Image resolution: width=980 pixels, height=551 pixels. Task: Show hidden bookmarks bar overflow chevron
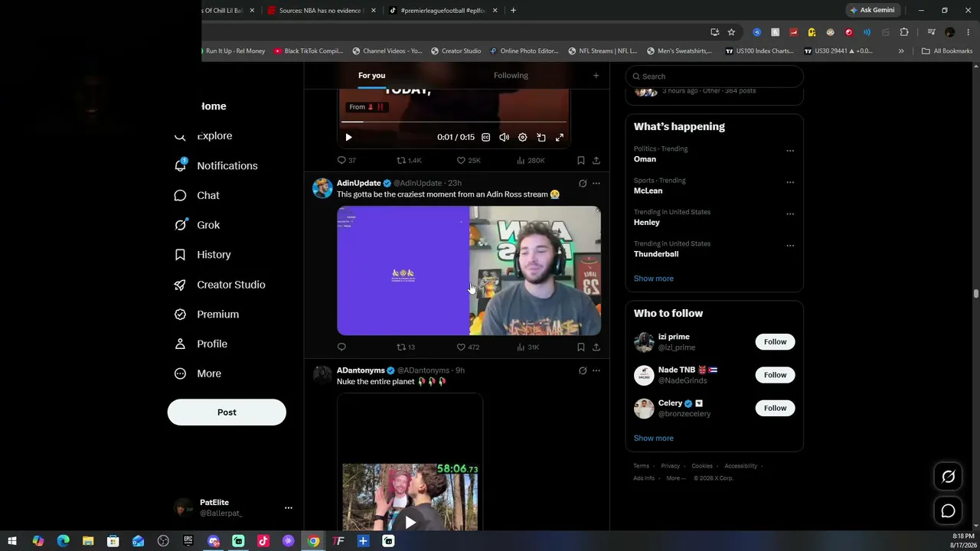click(901, 51)
